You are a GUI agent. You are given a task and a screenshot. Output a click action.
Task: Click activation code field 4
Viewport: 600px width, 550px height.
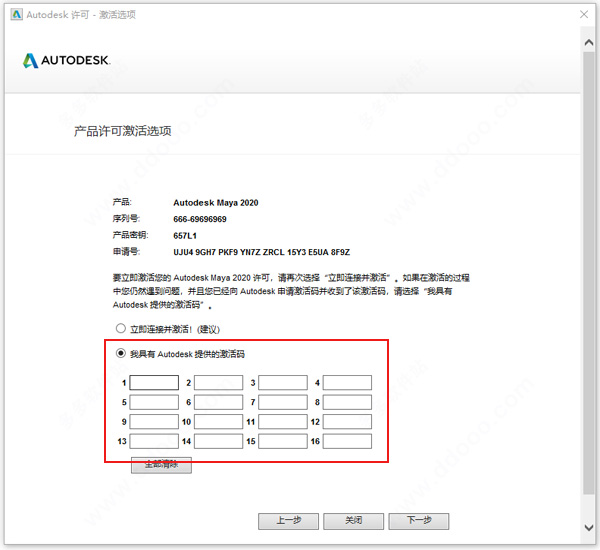pyautogui.click(x=347, y=382)
